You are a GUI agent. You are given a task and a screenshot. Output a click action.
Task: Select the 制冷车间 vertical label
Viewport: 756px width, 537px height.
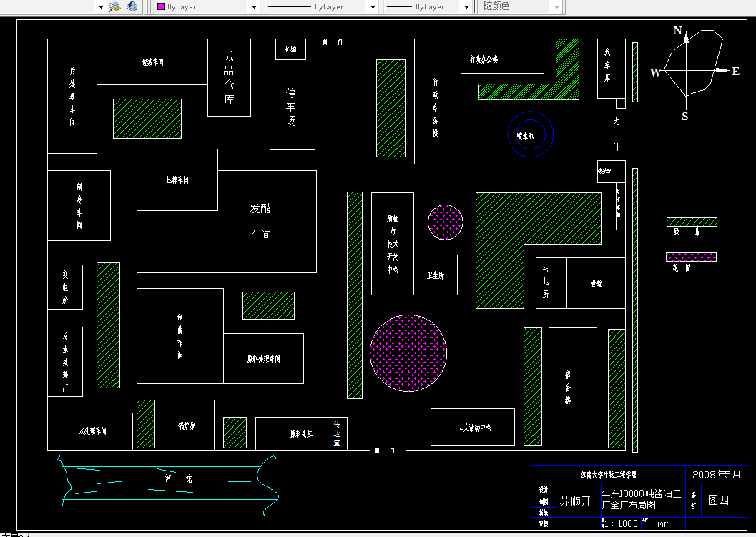[x=79, y=206]
